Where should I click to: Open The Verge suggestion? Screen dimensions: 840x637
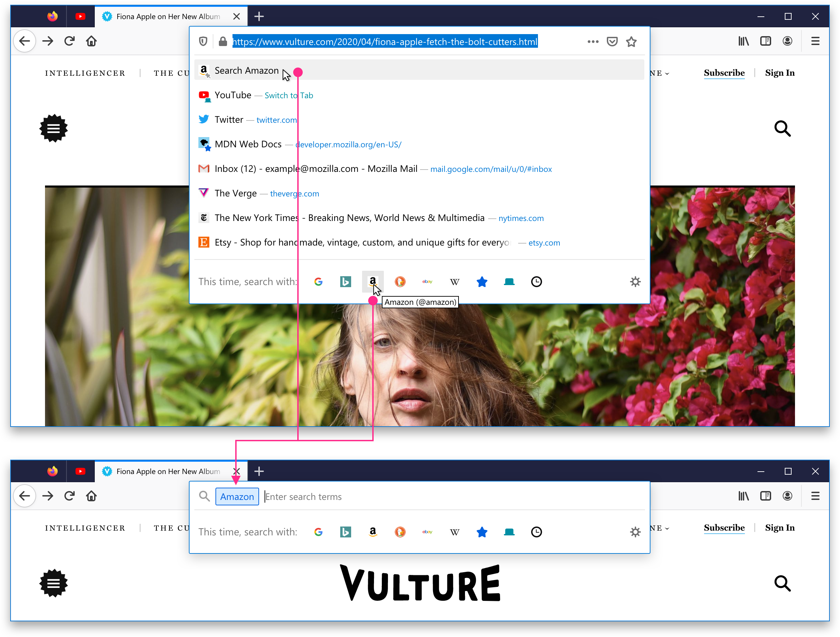click(x=419, y=194)
